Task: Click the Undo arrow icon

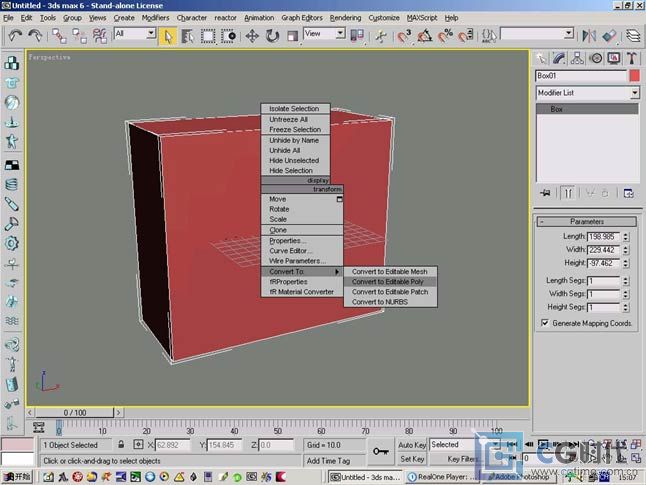Action: click(16, 36)
